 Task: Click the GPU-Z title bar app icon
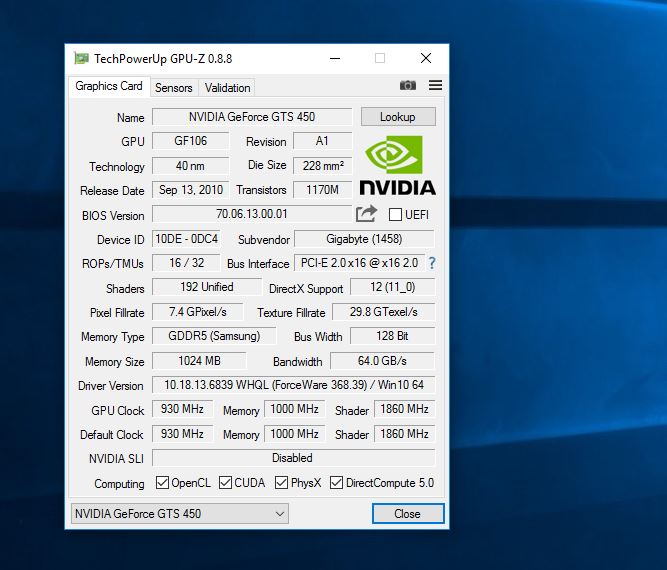pyautogui.click(x=81, y=58)
